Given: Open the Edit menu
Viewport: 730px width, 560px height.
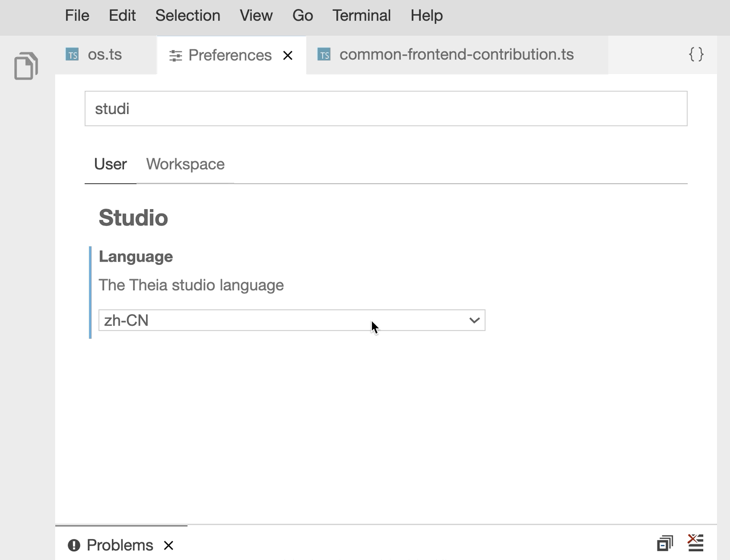Looking at the screenshot, I should coord(122,15).
